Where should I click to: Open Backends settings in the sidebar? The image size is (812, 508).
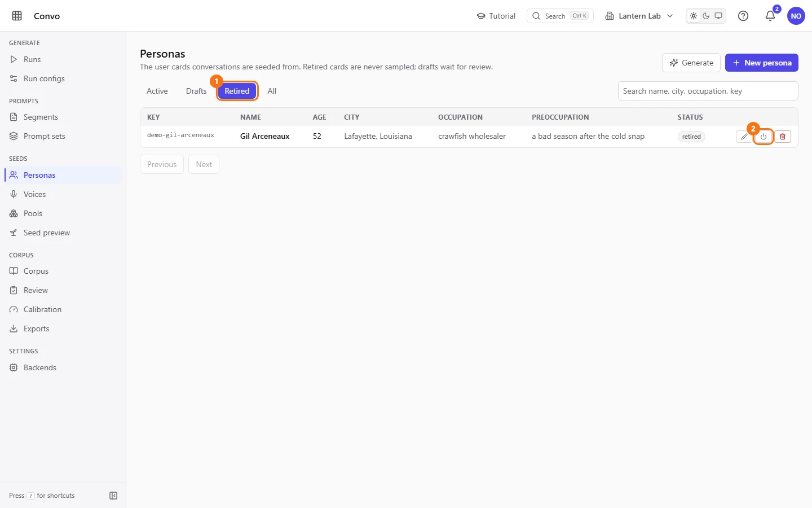63,367
